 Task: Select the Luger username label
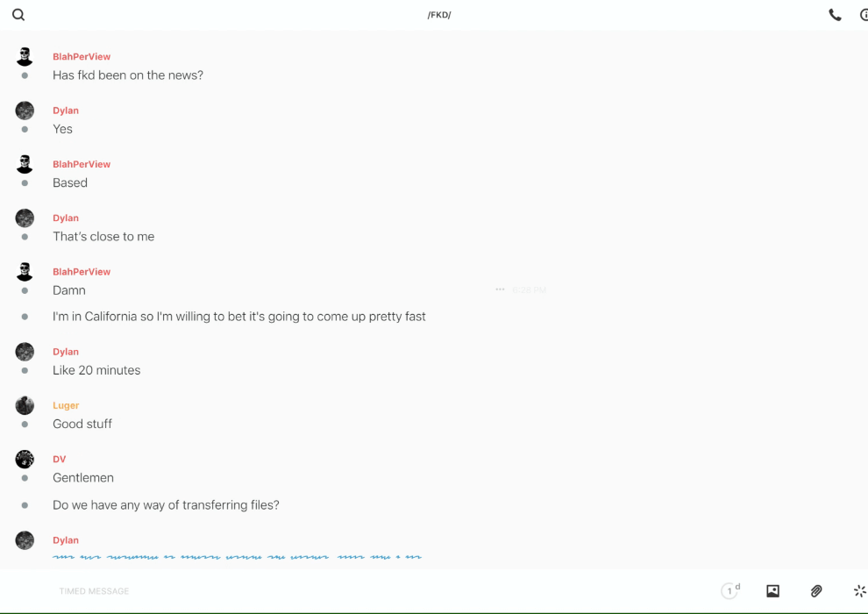[x=66, y=405]
